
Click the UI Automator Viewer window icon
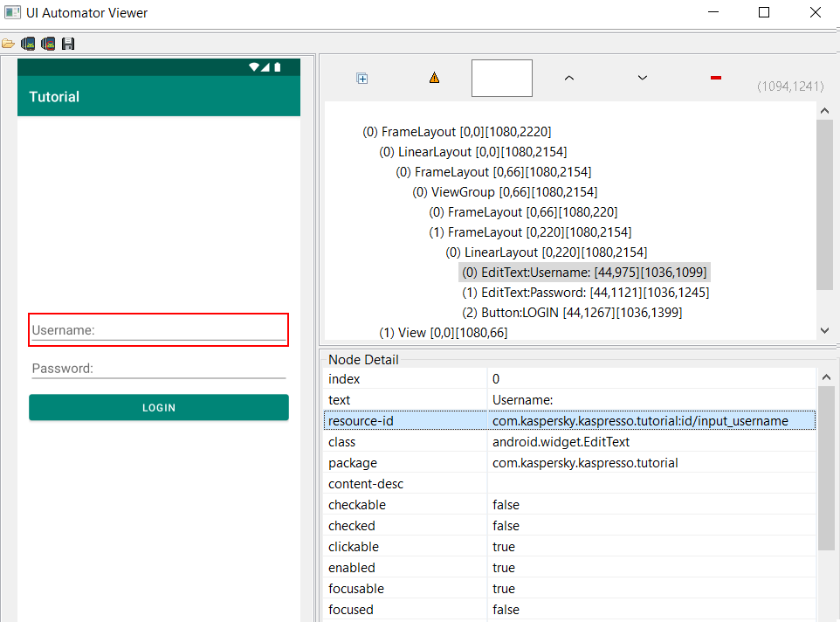coord(12,12)
